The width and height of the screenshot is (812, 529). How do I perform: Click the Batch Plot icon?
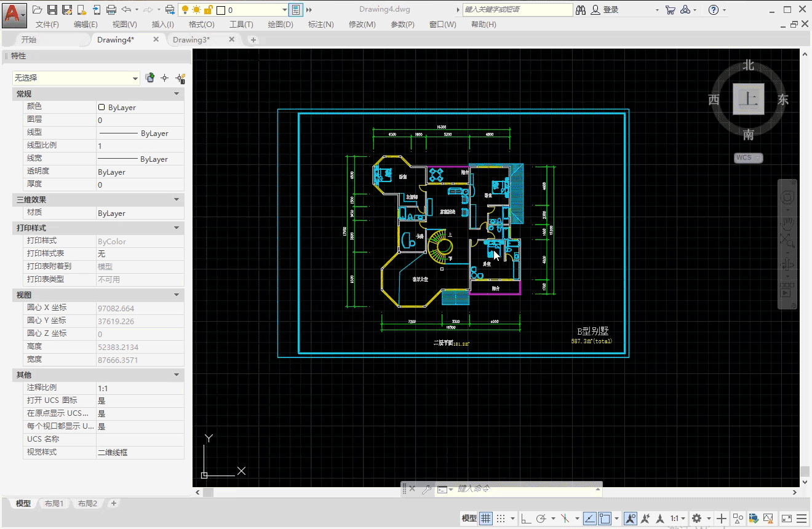[x=170, y=10]
